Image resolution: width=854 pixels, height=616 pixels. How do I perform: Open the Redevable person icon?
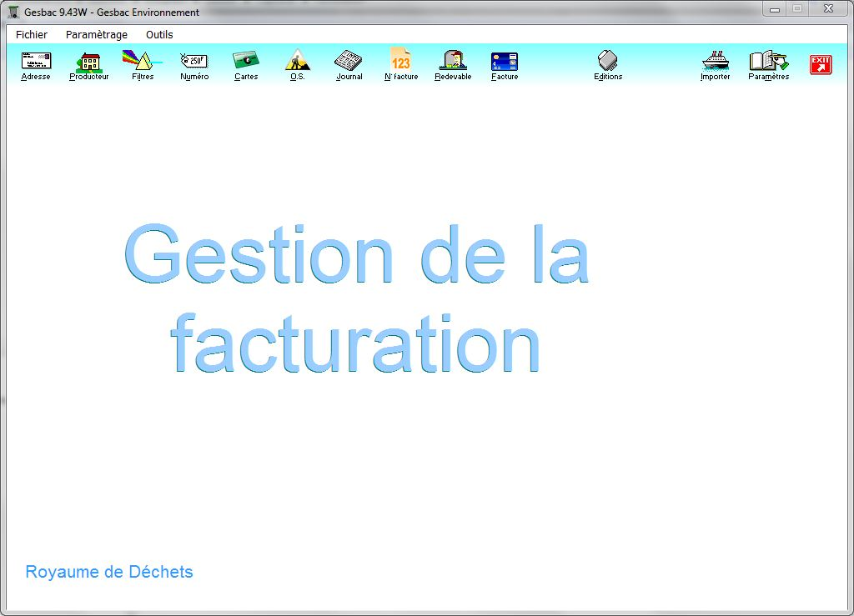point(453,61)
